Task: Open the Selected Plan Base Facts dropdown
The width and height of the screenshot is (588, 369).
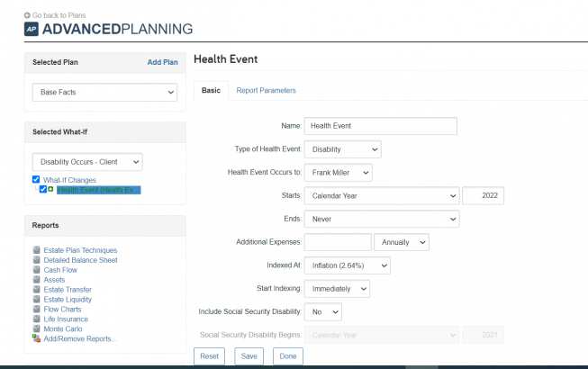Action: [x=104, y=92]
